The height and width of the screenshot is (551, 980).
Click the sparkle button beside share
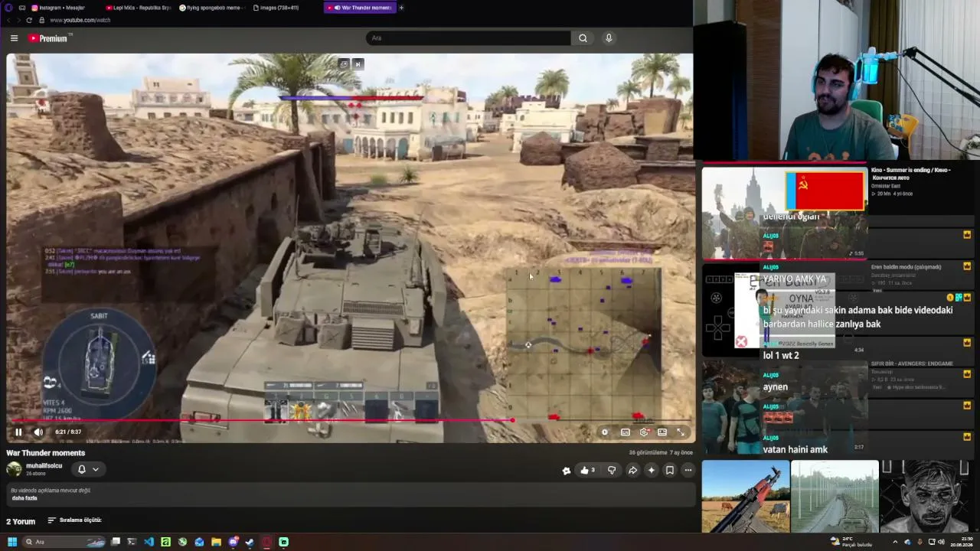point(652,470)
